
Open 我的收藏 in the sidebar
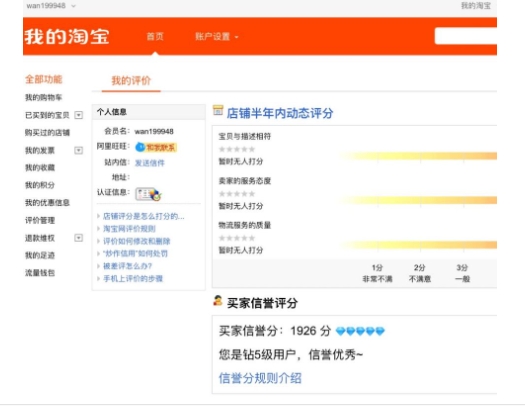pyautogui.click(x=40, y=167)
